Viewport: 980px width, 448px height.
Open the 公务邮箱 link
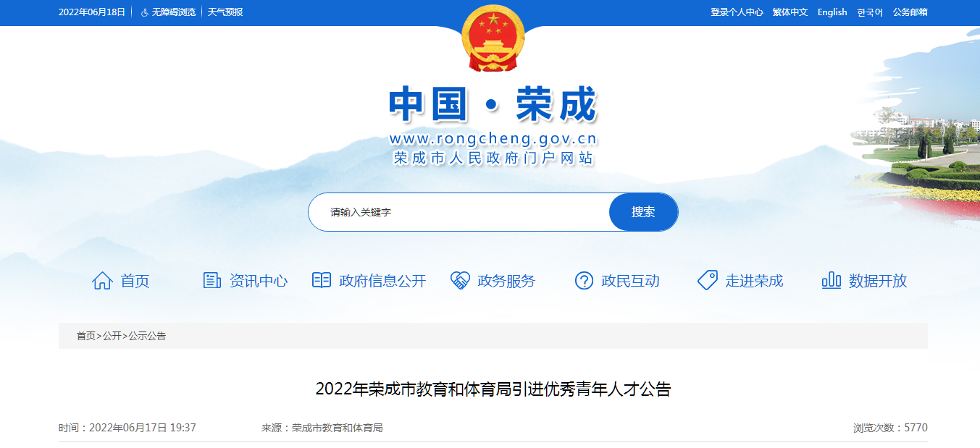(x=910, y=12)
